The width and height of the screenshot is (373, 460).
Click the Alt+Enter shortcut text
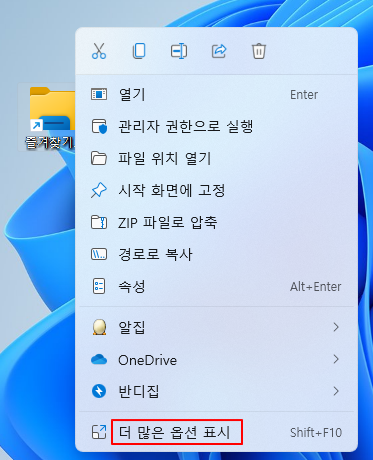pyautogui.click(x=316, y=287)
